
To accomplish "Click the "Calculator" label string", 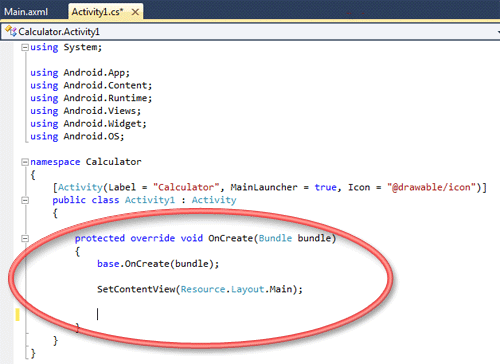I will [186, 187].
